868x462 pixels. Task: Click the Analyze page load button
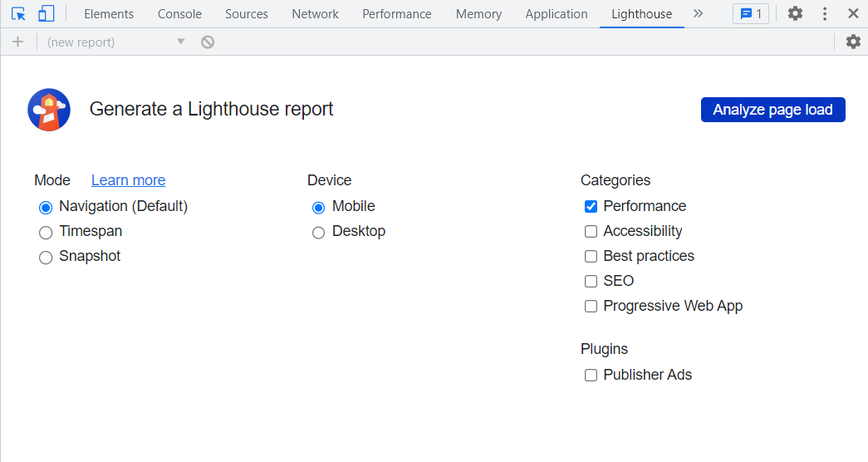(772, 110)
